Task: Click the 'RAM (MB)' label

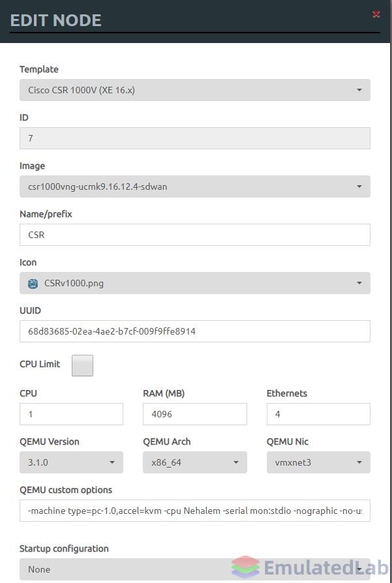Action: pos(164,393)
